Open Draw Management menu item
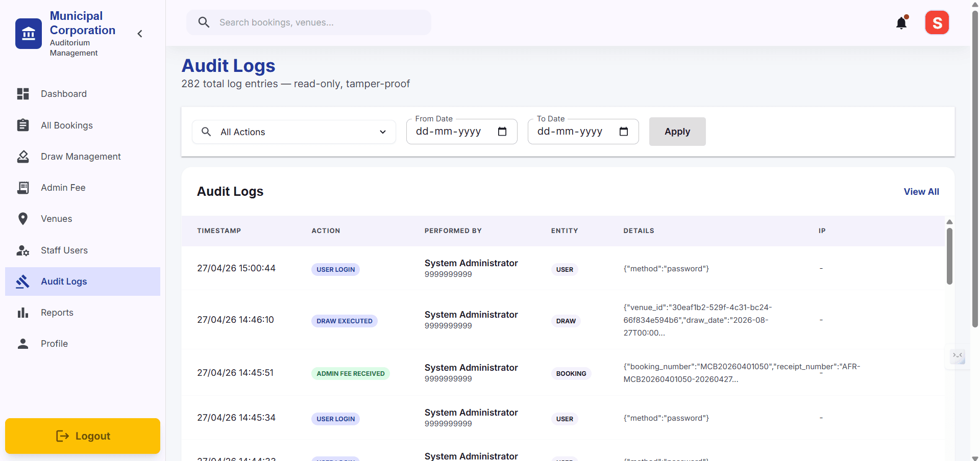The width and height of the screenshot is (980, 461). [x=83, y=157]
